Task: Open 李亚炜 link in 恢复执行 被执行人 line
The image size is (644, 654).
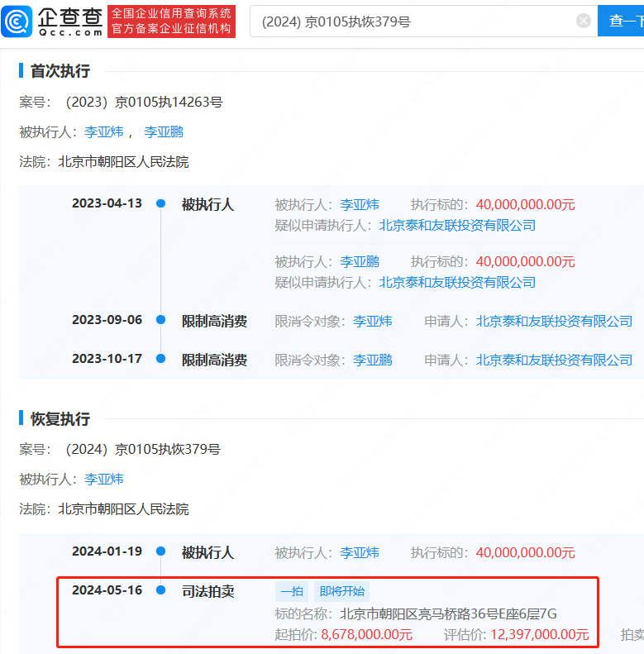Action: point(103,479)
